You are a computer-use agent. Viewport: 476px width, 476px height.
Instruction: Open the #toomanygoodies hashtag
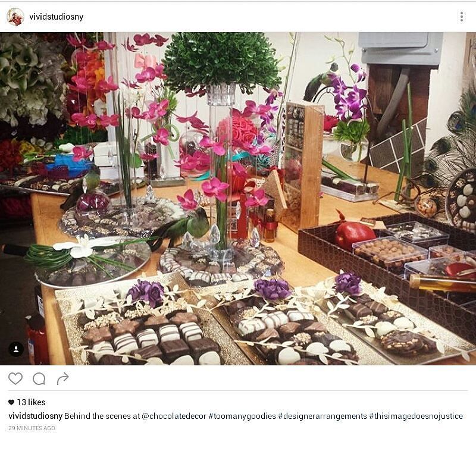pyautogui.click(x=242, y=416)
